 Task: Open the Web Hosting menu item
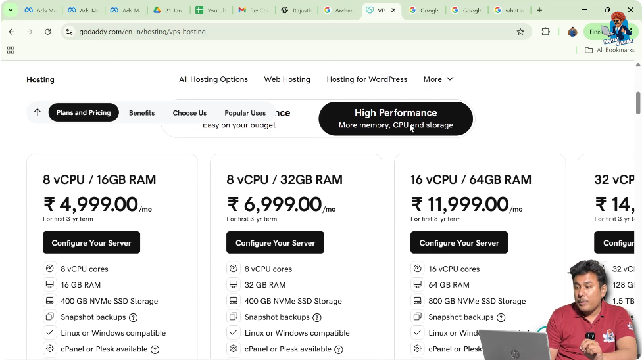click(287, 79)
